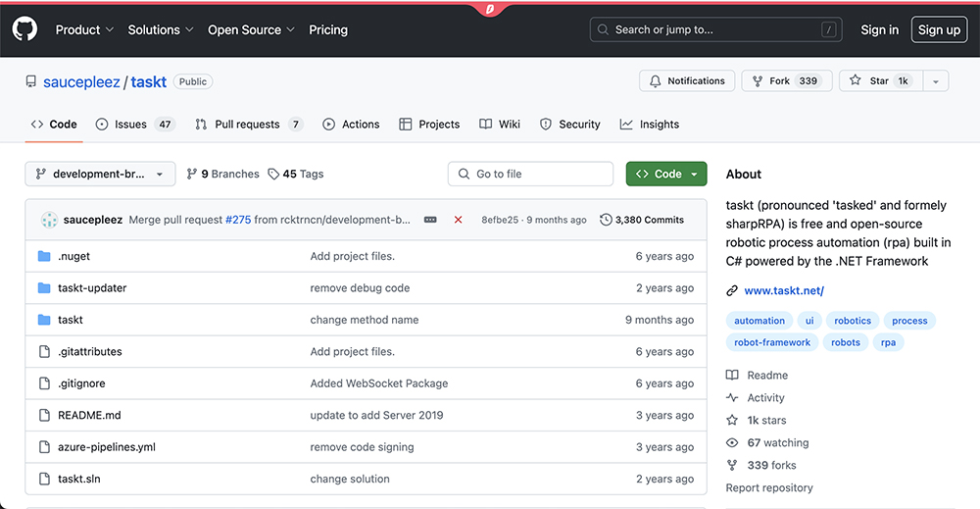The height and width of the screenshot is (509, 980).
Task: Click the taskt.sln file icon
Action: click(44, 479)
